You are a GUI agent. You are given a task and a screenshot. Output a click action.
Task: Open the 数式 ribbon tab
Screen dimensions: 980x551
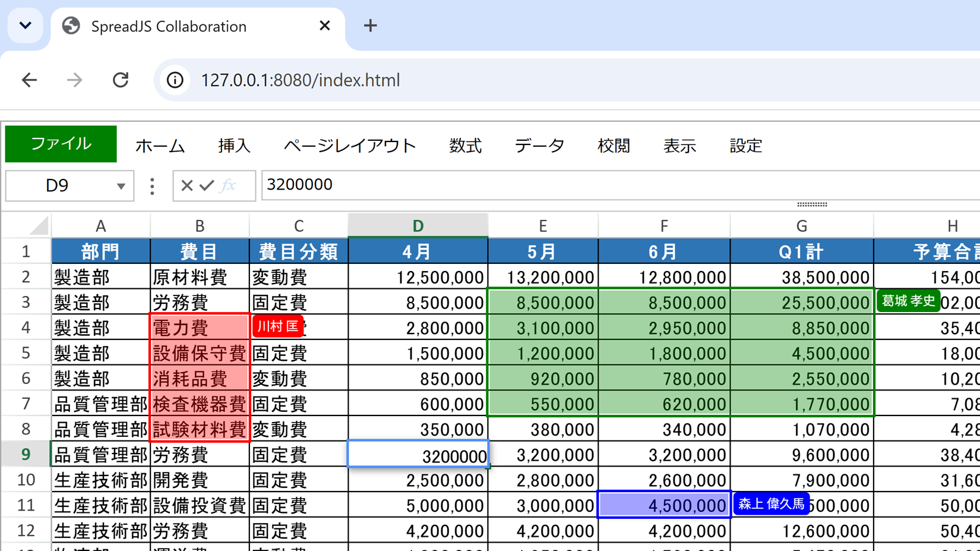point(465,146)
